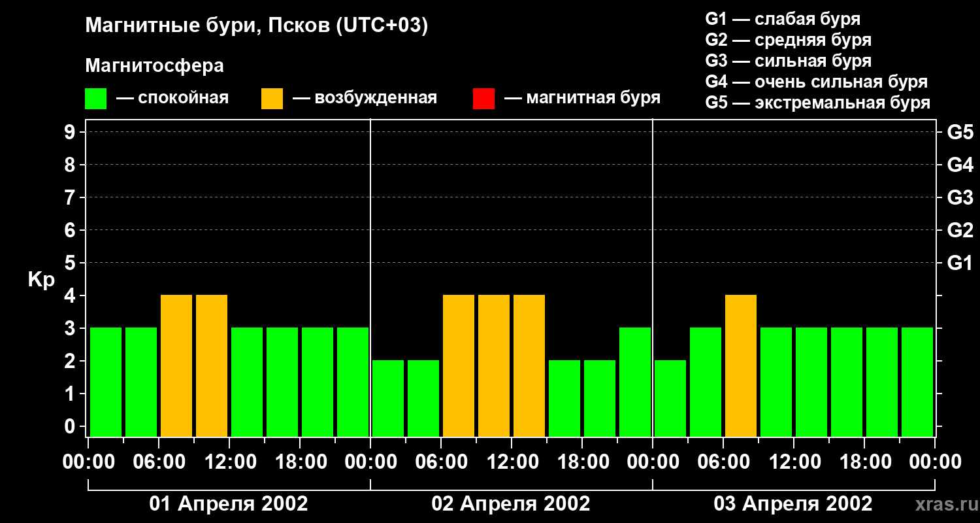Click the '18:00' time label of 02 Апреля
Image resolution: width=980 pixels, height=523 pixels.
[x=582, y=462]
